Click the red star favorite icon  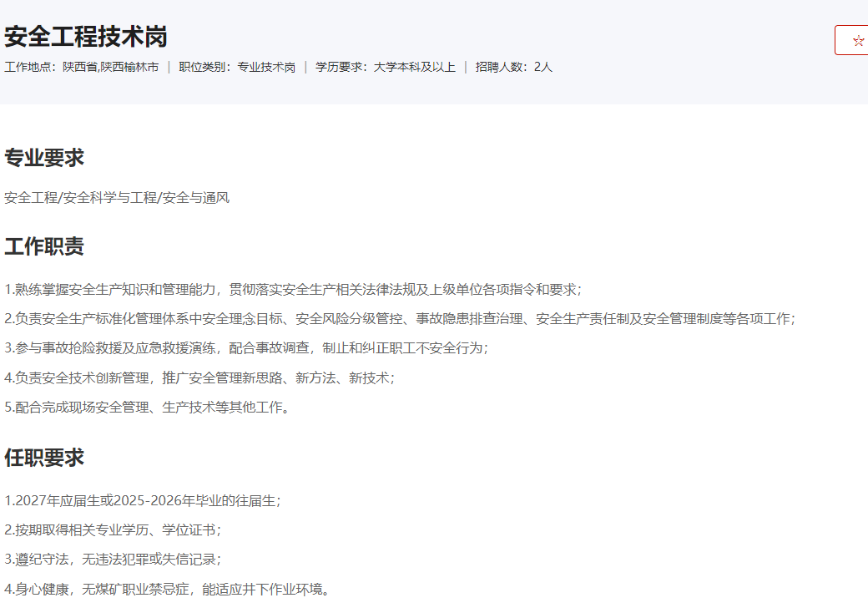pos(859,40)
